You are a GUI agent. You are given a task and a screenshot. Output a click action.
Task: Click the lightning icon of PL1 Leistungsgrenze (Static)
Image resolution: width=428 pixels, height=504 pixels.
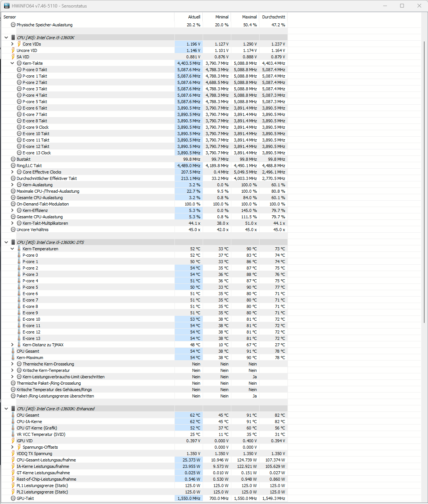pyautogui.click(x=13, y=486)
